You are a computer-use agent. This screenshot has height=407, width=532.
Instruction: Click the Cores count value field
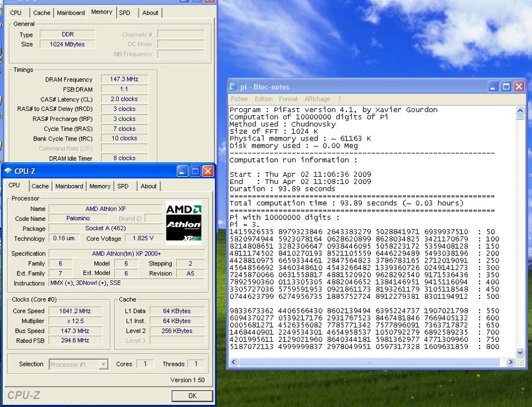[145, 364]
